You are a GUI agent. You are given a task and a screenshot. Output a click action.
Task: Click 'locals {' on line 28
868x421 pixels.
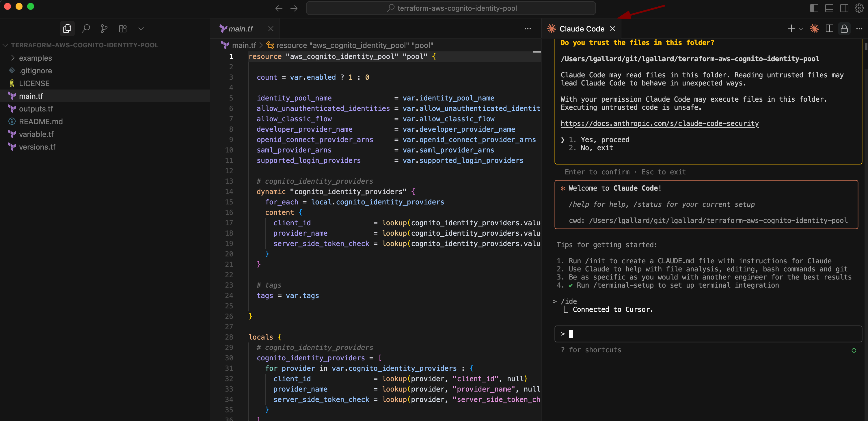(x=265, y=337)
